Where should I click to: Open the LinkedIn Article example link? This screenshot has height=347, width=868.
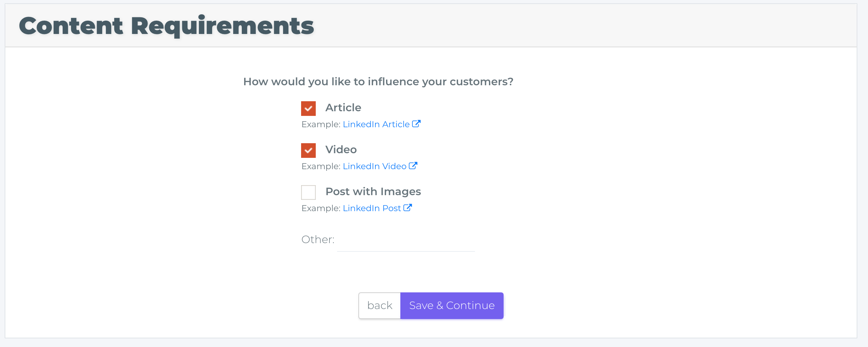(376, 124)
